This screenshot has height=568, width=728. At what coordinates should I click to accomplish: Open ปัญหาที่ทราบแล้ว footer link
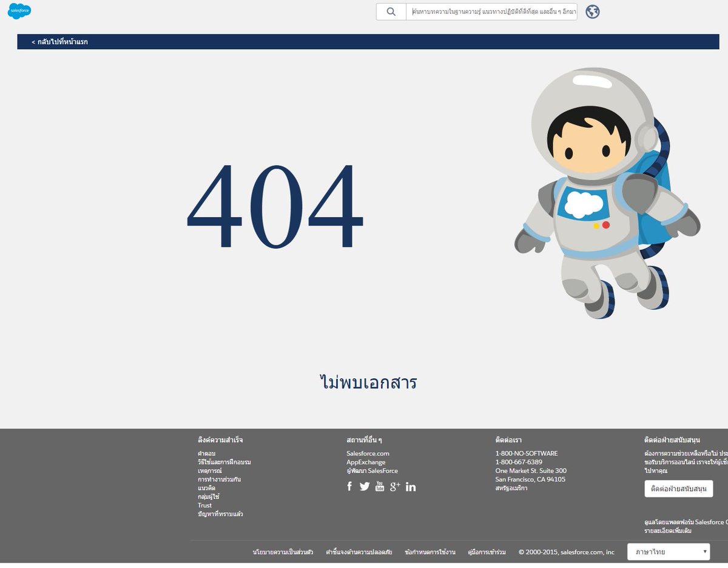click(x=220, y=514)
